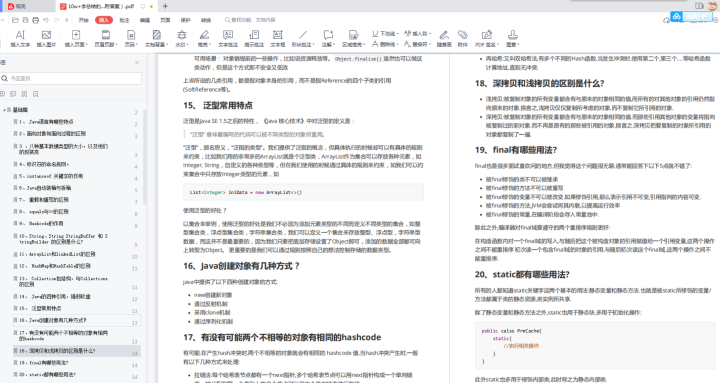The width and height of the screenshot is (720, 383).
Task: Select the Freehand drawing (随意画) tool
Action: coord(444,39)
